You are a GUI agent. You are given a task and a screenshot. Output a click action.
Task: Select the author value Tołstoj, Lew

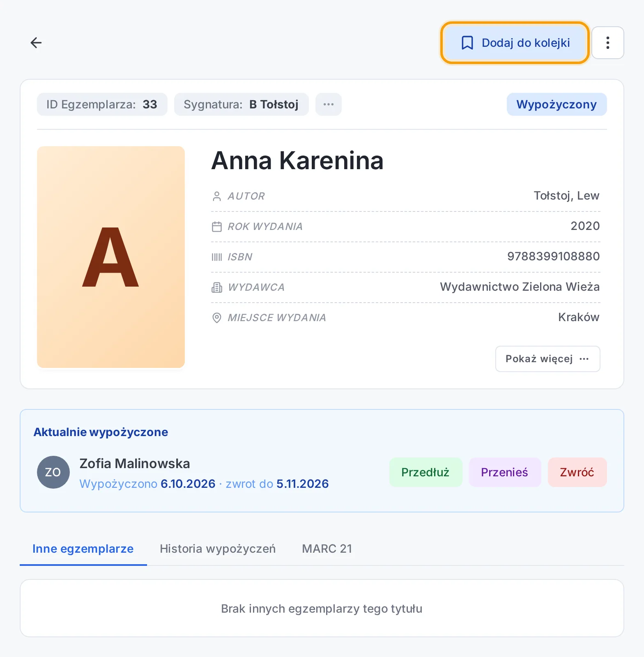pos(566,196)
